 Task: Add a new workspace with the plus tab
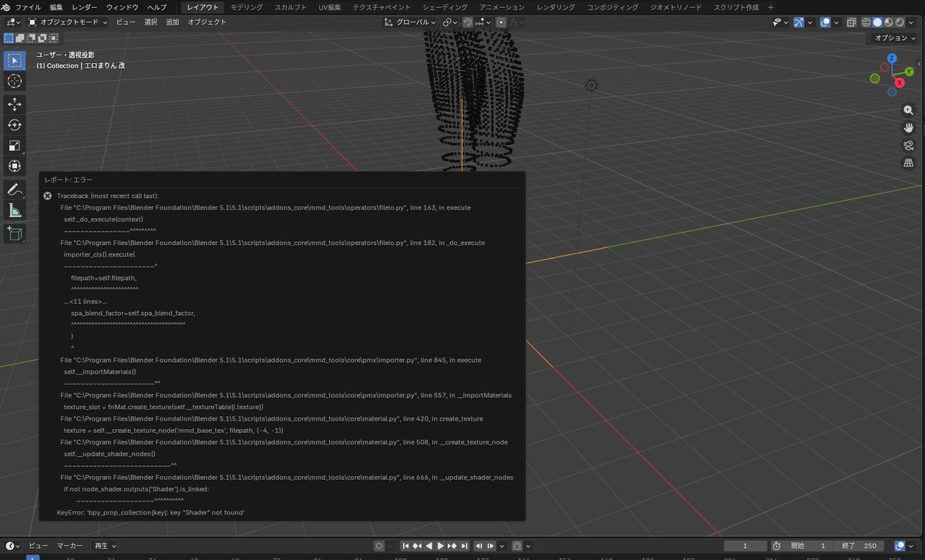point(771,7)
